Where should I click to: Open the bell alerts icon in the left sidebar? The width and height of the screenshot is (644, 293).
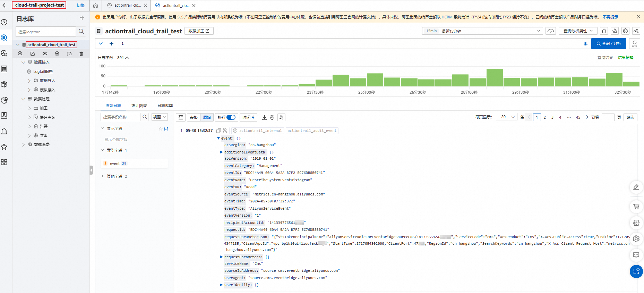click(x=4, y=131)
